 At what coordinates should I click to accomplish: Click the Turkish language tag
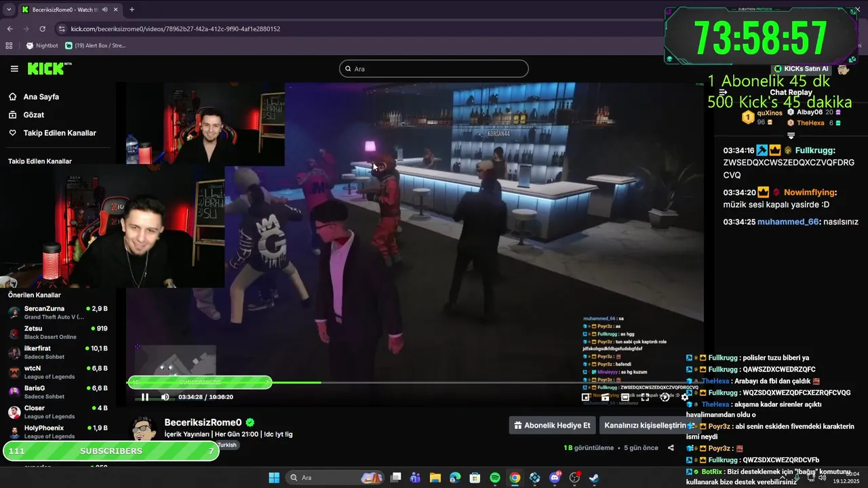pyautogui.click(x=226, y=445)
